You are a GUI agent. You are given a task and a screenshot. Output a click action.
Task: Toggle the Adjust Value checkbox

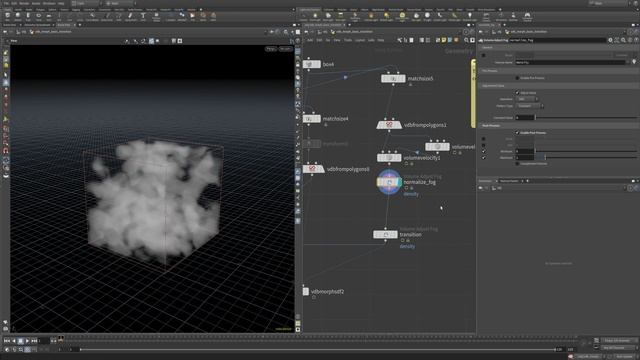[517, 93]
